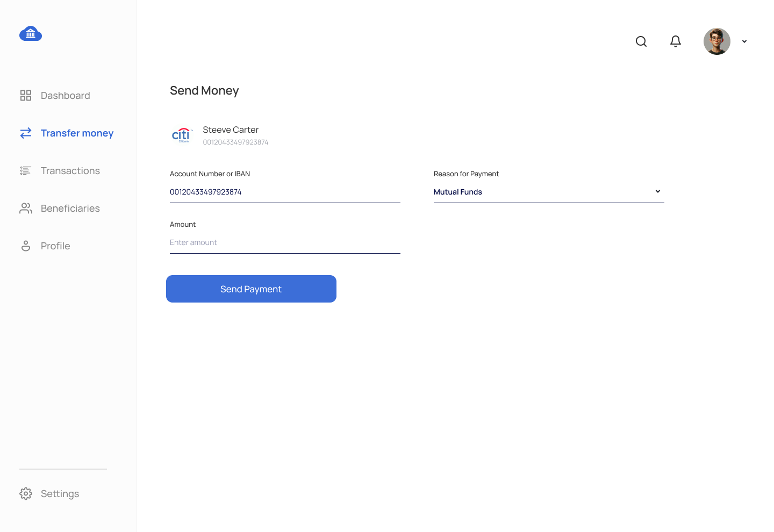Click the Transactions list icon
774x532 pixels.
pyautogui.click(x=26, y=171)
